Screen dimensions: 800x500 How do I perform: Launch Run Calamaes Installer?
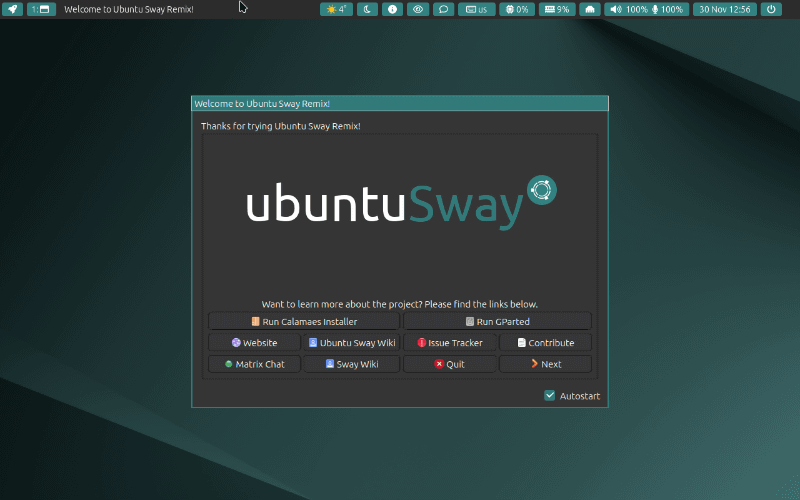[304, 321]
